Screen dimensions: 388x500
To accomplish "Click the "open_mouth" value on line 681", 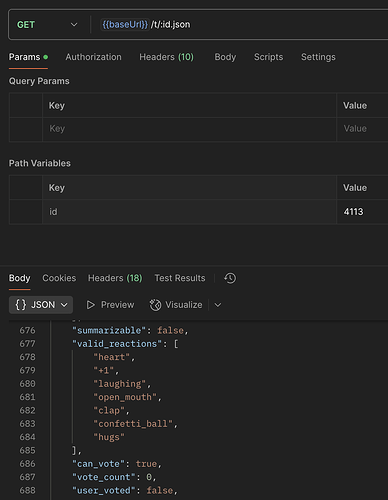I will pyautogui.click(x=125, y=397).
